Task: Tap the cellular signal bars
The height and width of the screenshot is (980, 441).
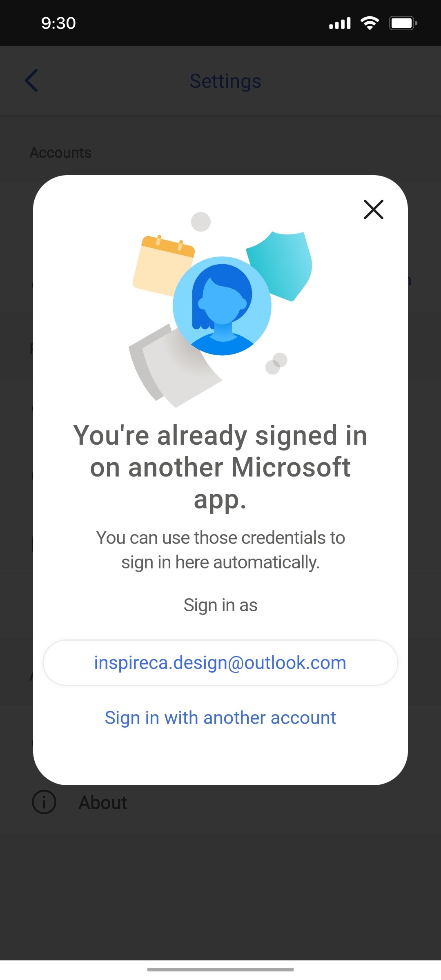Action: coord(340,23)
